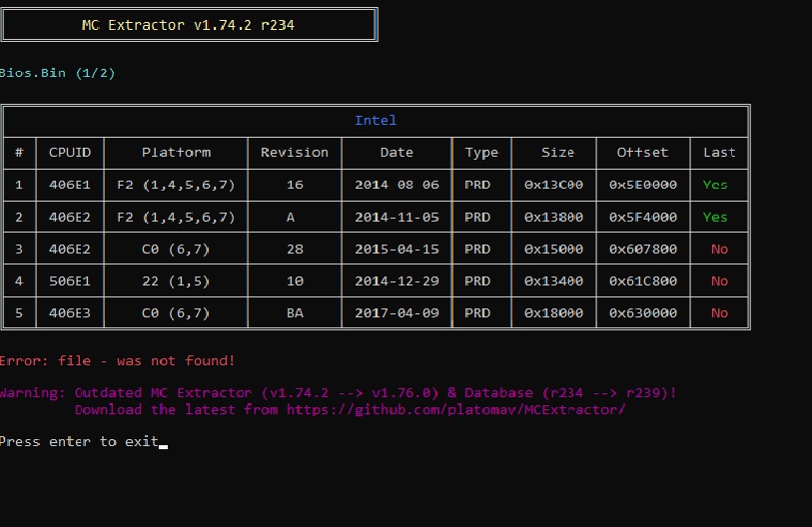Select size value 0x13400
The image size is (812, 527).
[x=553, y=281]
